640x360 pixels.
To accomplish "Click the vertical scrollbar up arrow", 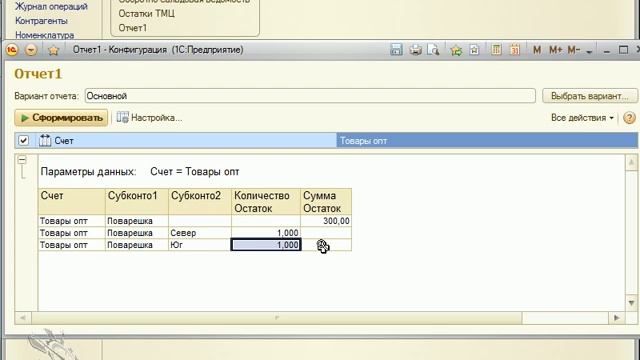I will [x=631, y=162].
